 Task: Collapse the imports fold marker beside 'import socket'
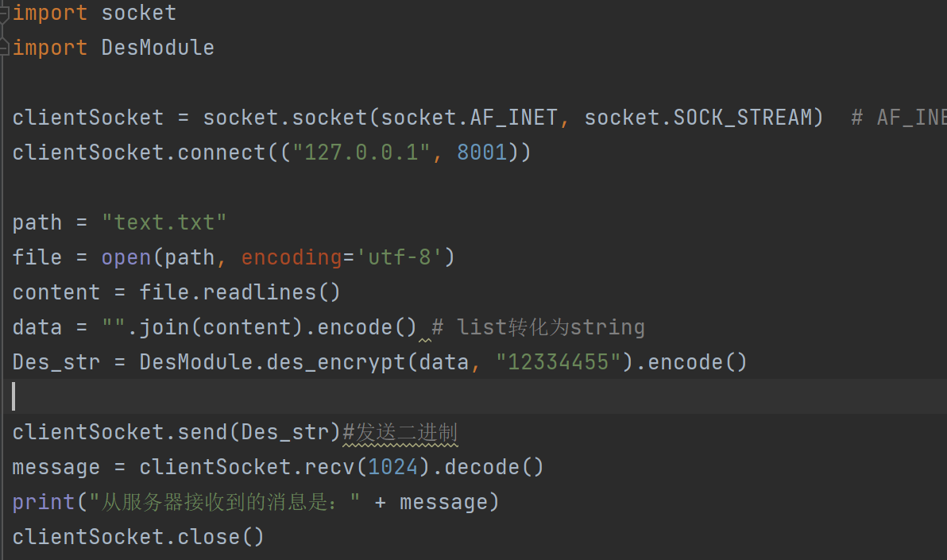click(5, 13)
